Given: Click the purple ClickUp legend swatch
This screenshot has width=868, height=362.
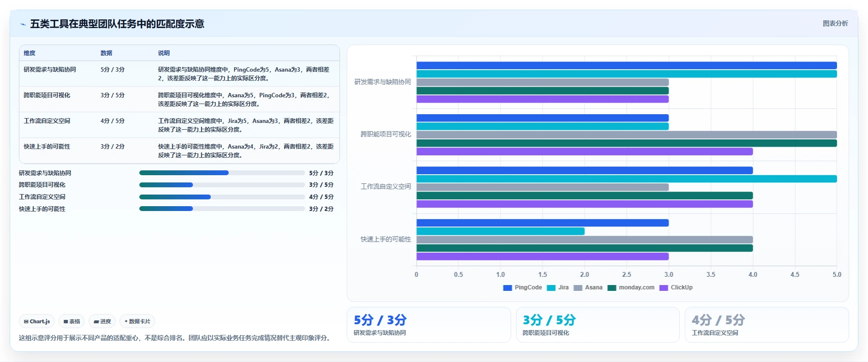Looking at the screenshot, I should (663, 287).
